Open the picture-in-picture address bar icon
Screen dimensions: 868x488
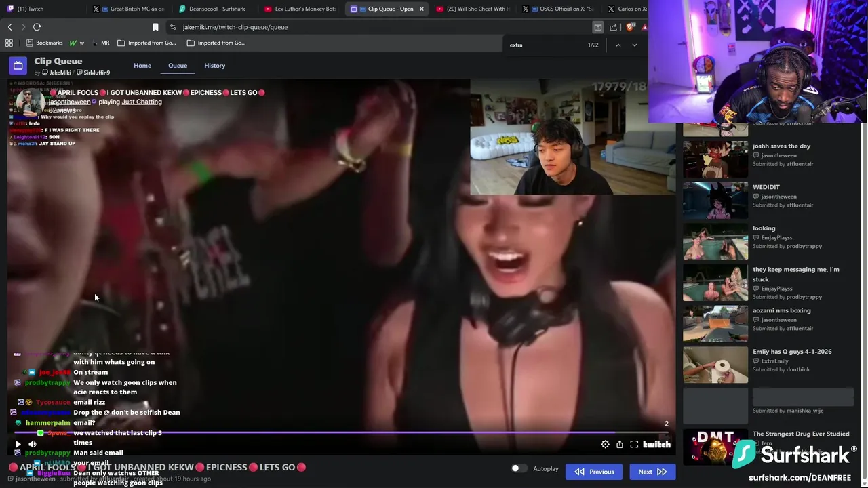(597, 27)
